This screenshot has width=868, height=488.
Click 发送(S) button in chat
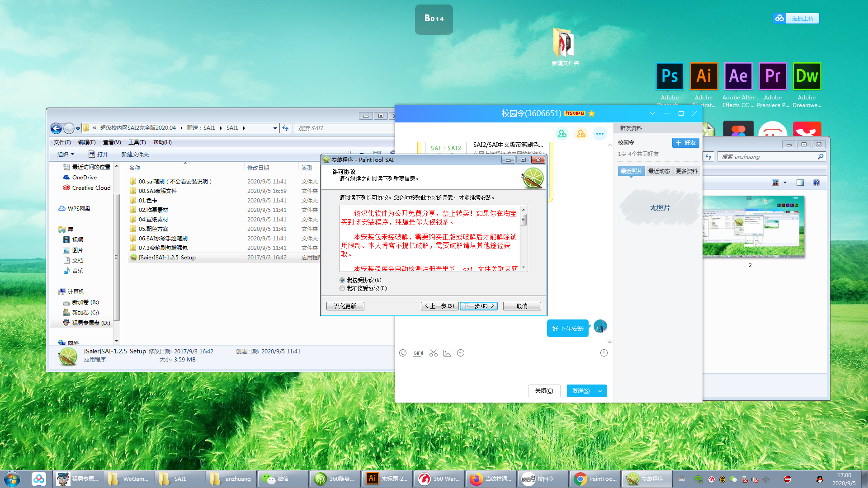581,391
